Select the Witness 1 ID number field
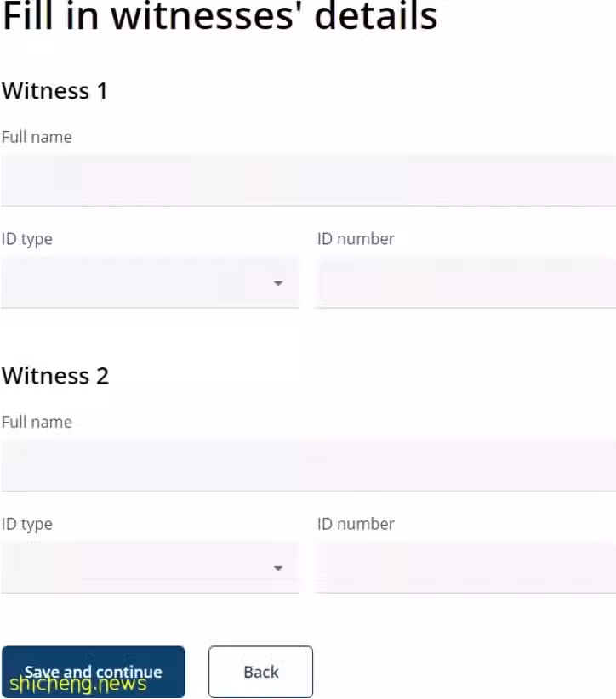Viewport: 616px width, 699px height. tap(465, 282)
